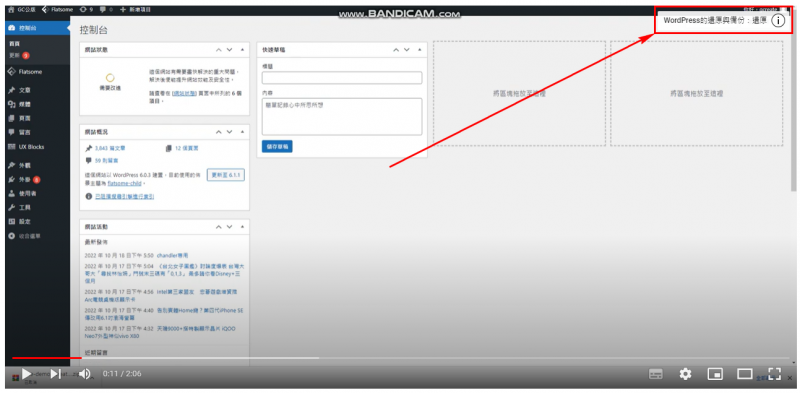This screenshot has height=393, width=800.
Task: Move 網站概況 panel up
Action: (x=218, y=132)
